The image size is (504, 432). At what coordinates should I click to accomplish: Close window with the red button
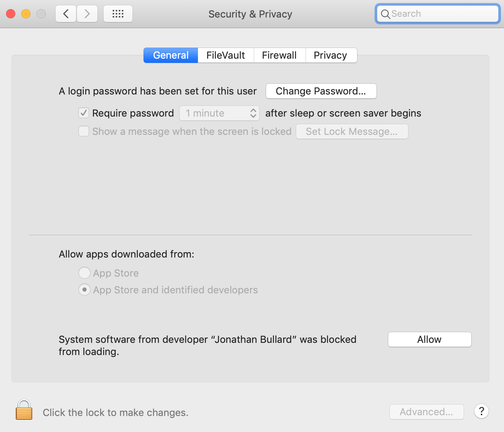11,14
